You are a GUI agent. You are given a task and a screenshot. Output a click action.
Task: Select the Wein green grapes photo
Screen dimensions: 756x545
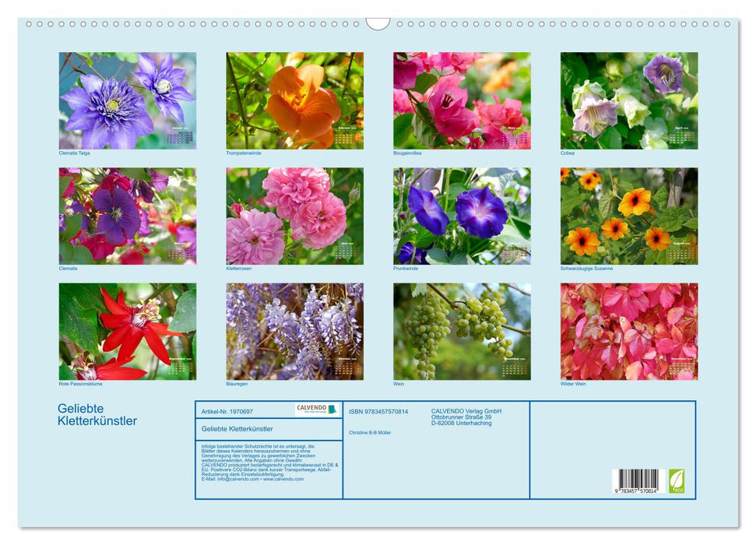[462, 331]
